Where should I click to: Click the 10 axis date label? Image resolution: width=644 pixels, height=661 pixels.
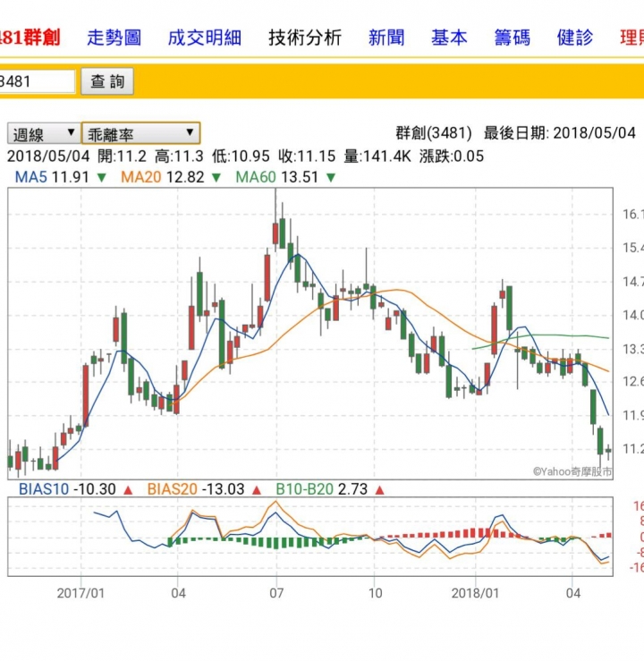(375, 594)
